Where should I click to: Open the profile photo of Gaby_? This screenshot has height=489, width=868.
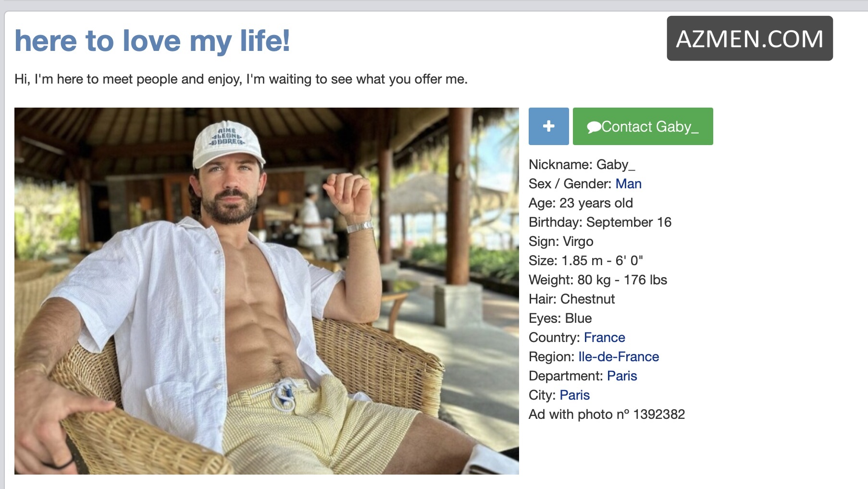coord(266,291)
